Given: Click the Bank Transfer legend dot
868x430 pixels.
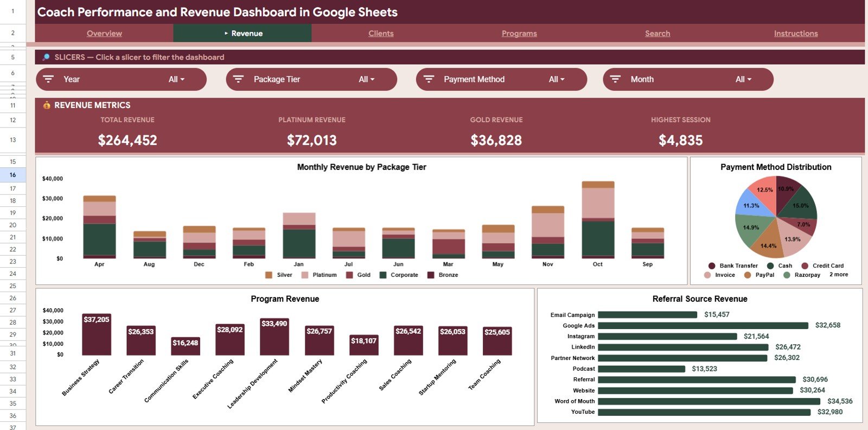Looking at the screenshot, I should (712, 266).
